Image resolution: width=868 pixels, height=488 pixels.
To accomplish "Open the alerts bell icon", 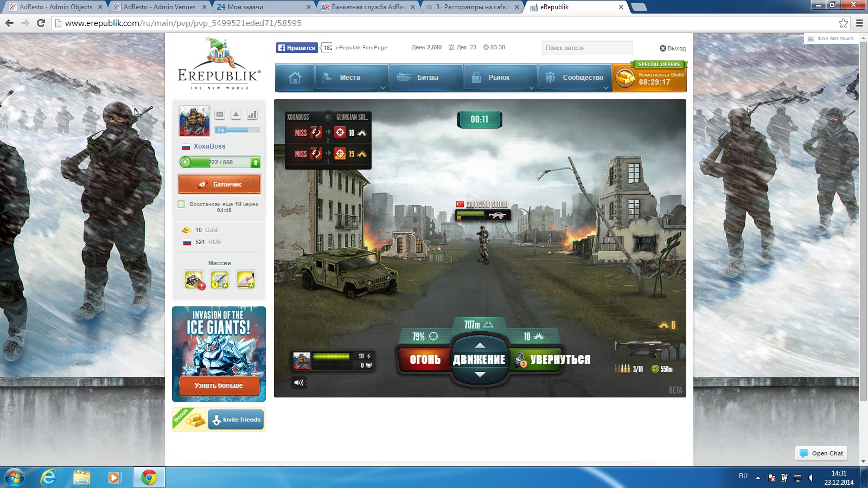I will [x=236, y=114].
